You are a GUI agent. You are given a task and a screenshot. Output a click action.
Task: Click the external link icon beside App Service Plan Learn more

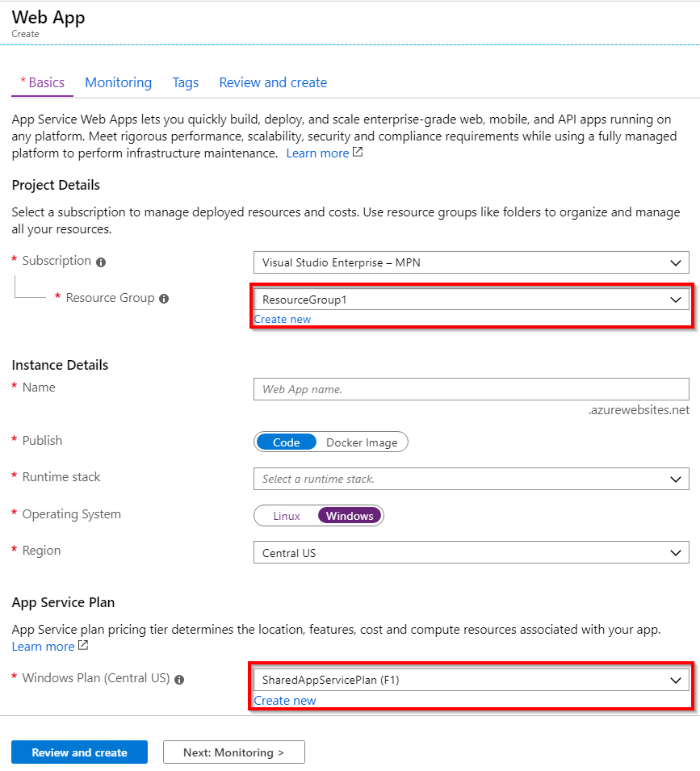coord(82,646)
